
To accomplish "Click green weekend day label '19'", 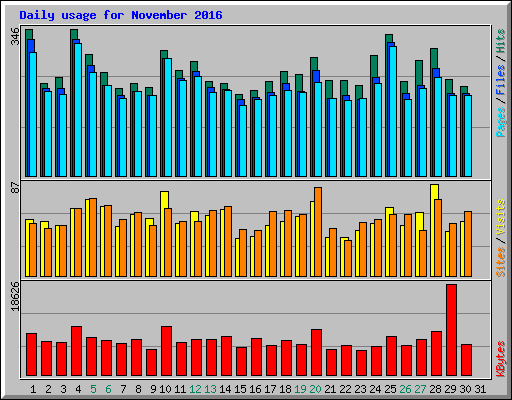I will [x=300, y=389].
